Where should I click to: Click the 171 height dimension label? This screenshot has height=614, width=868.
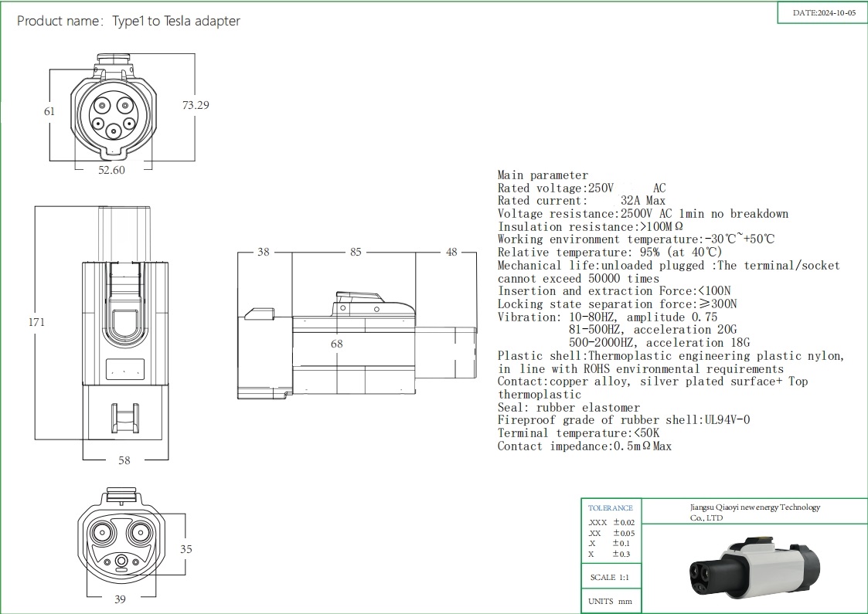pyautogui.click(x=36, y=322)
